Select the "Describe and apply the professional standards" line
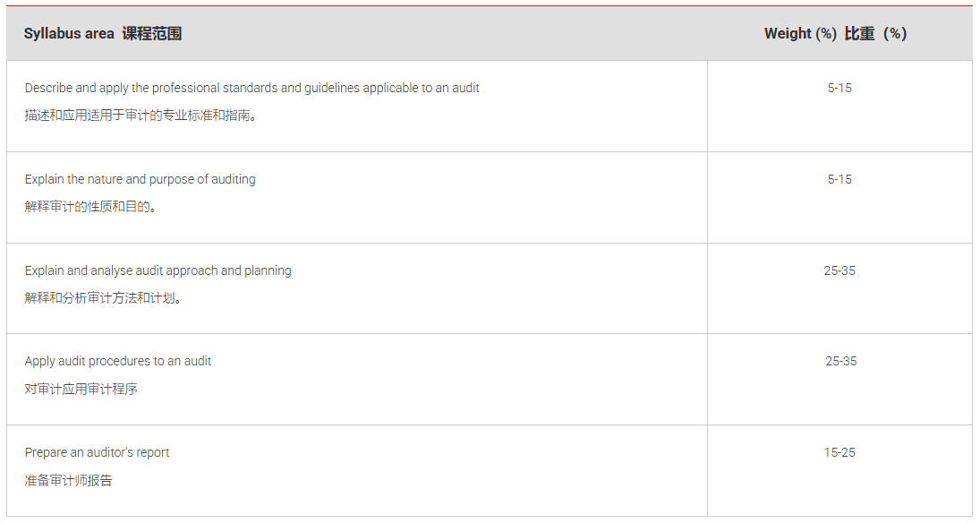 (x=251, y=88)
